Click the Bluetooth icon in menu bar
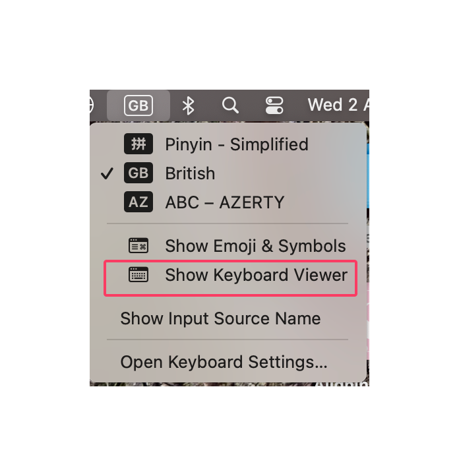Viewport: 459px width, 476px height. pos(188,105)
